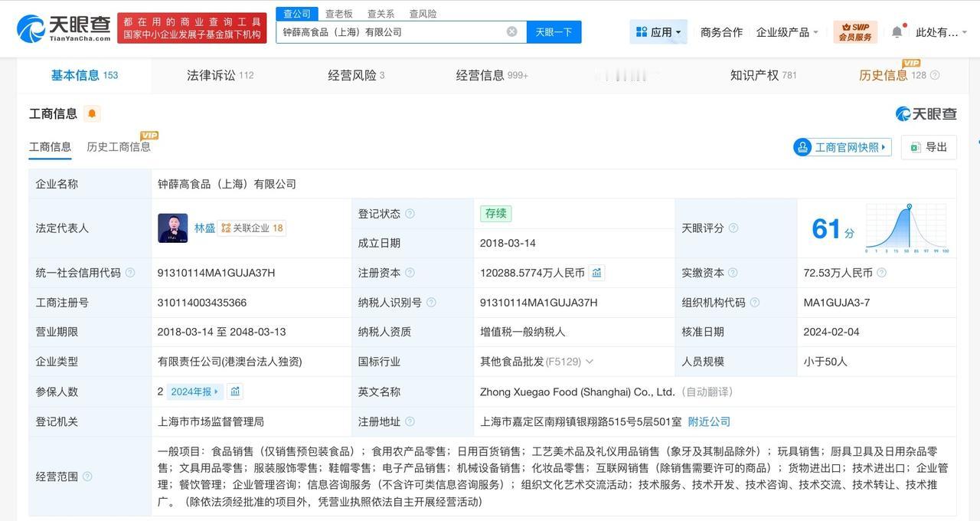Click help icon next to 经营范围
This screenshot has height=521, width=980.
(87, 477)
